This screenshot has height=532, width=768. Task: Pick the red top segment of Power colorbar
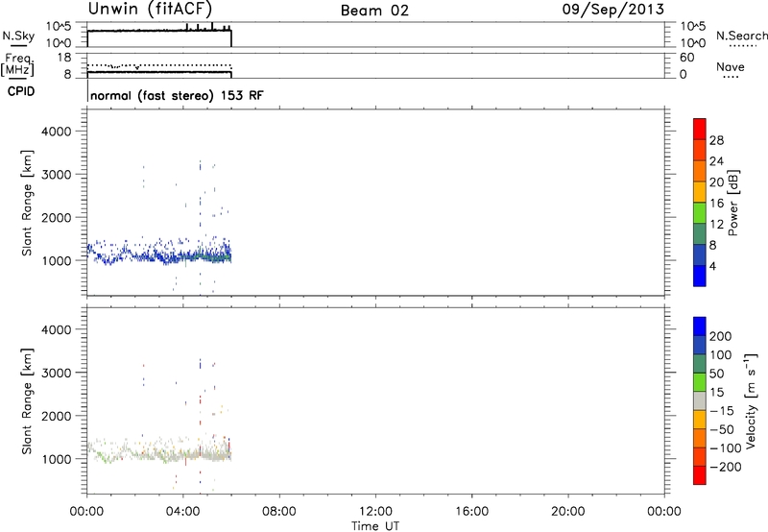click(700, 129)
